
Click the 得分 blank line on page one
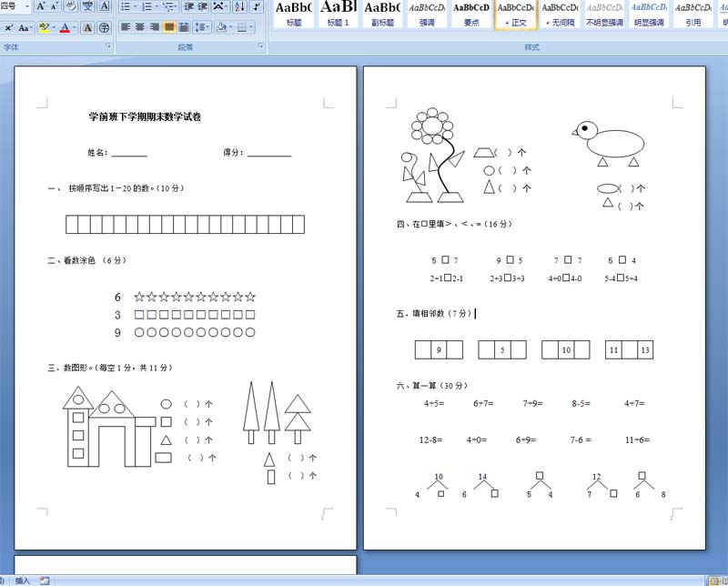pyautogui.click(x=269, y=154)
